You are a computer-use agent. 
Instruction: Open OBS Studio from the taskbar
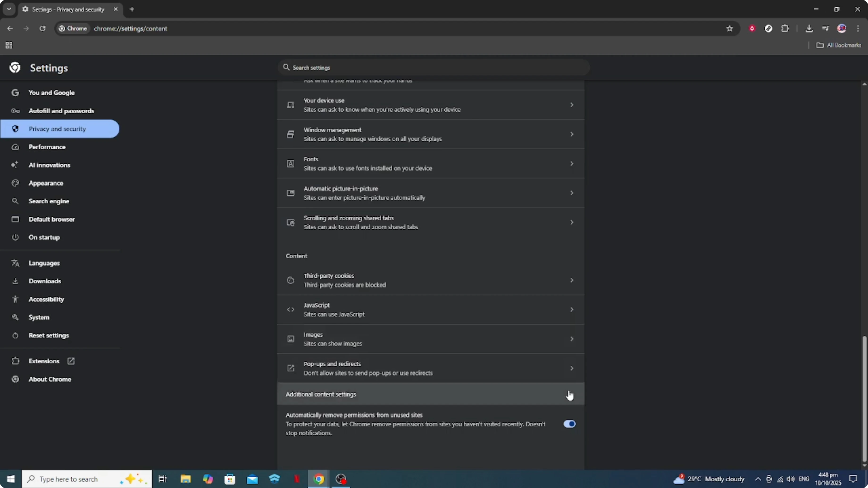(x=341, y=479)
